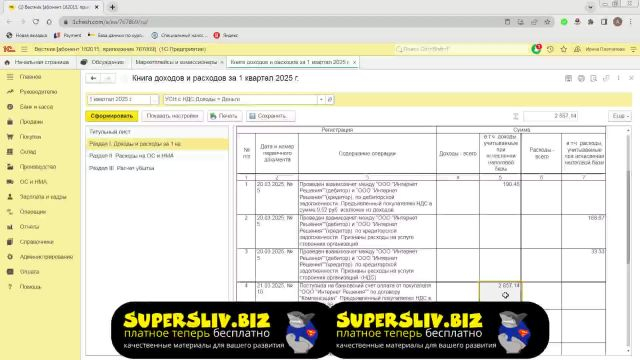Expand the organization УСН dropdown arrow

321,99
